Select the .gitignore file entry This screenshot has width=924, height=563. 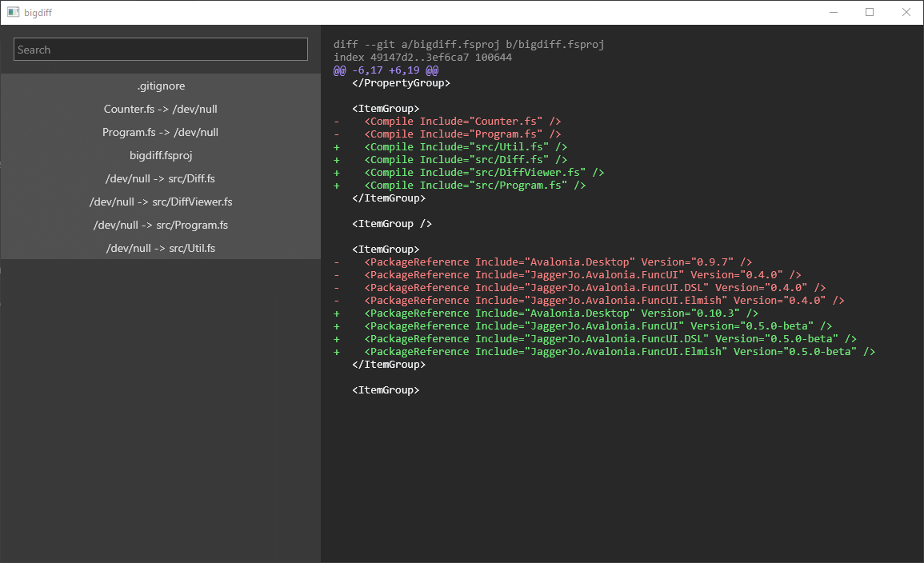pos(161,86)
